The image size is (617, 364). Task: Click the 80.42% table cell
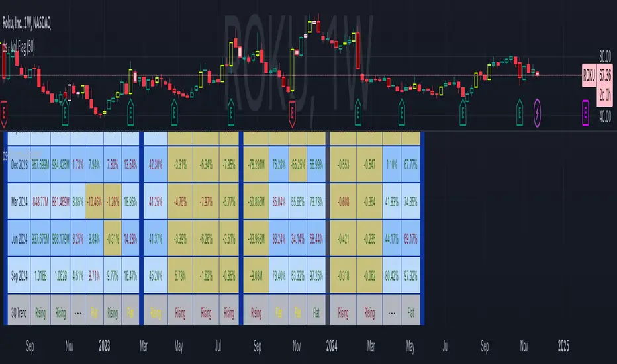[x=391, y=275]
